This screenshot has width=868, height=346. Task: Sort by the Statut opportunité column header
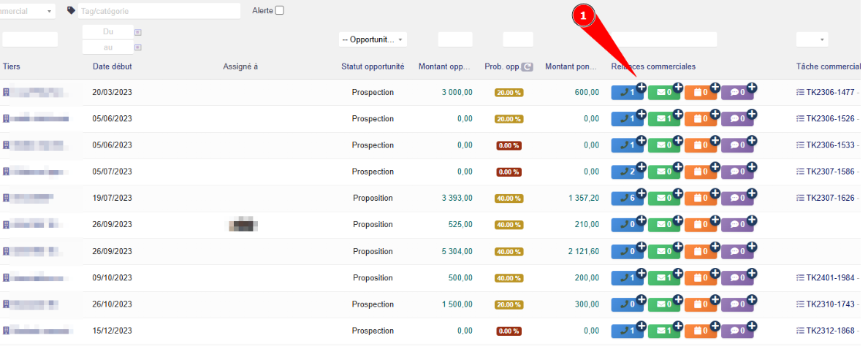tap(373, 67)
